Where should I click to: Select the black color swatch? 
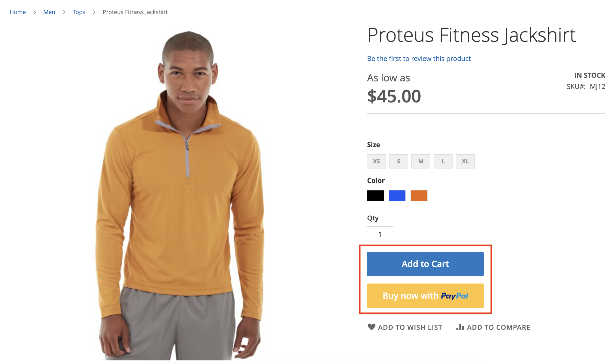point(375,196)
